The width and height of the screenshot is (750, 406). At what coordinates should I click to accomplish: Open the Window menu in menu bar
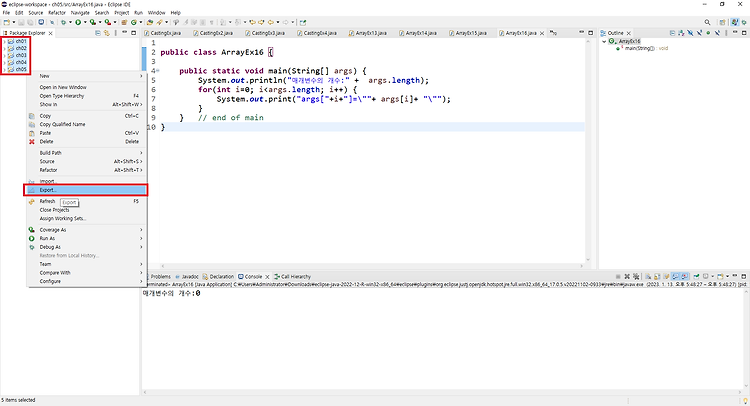(156, 13)
